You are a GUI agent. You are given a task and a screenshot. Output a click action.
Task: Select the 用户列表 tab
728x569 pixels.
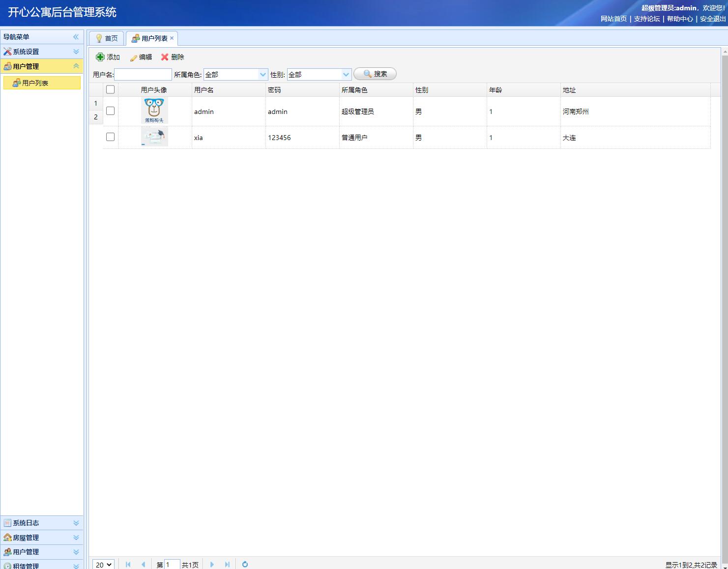click(x=152, y=38)
